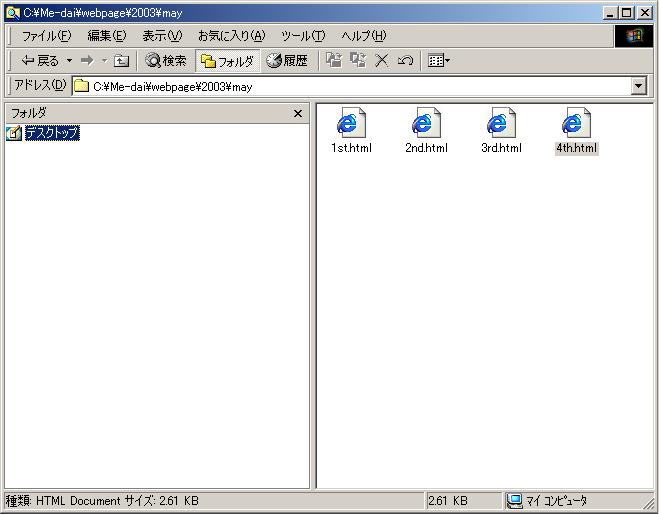The height and width of the screenshot is (514, 659).
Task: Open the 編集(E) menu
Action: point(107,36)
